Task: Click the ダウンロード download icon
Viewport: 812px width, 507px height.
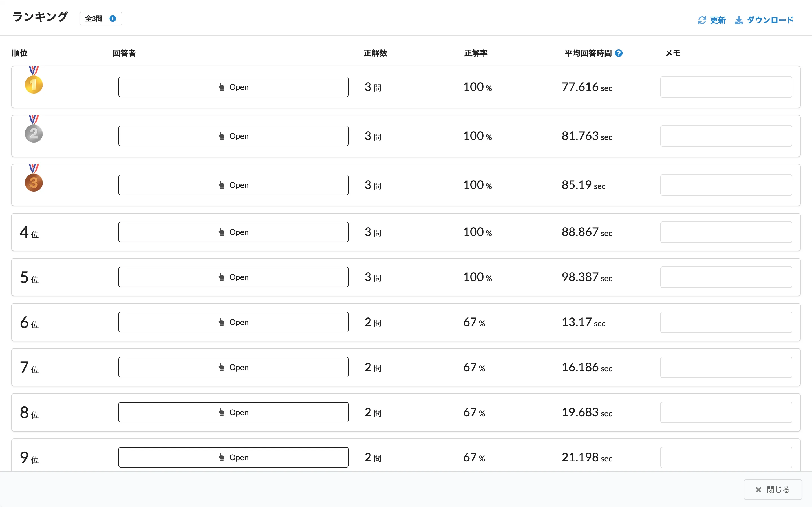Action: point(738,21)
